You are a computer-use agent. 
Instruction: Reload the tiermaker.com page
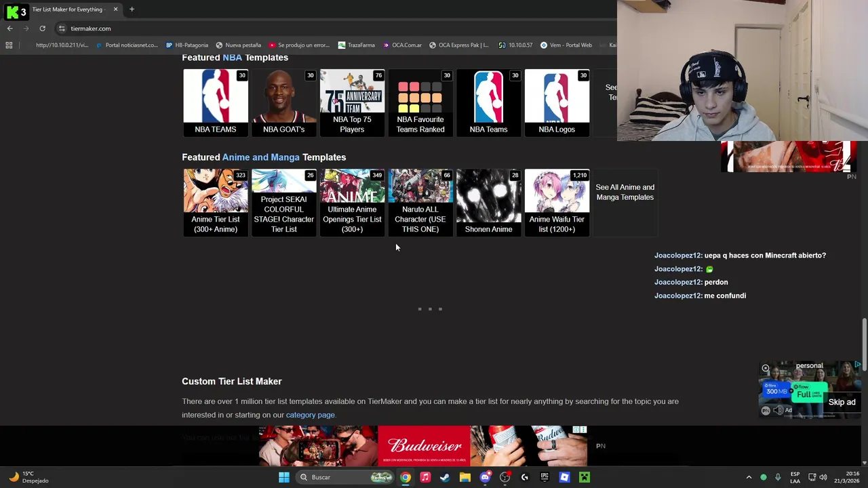pyautogui.click(x=42, y=28)
